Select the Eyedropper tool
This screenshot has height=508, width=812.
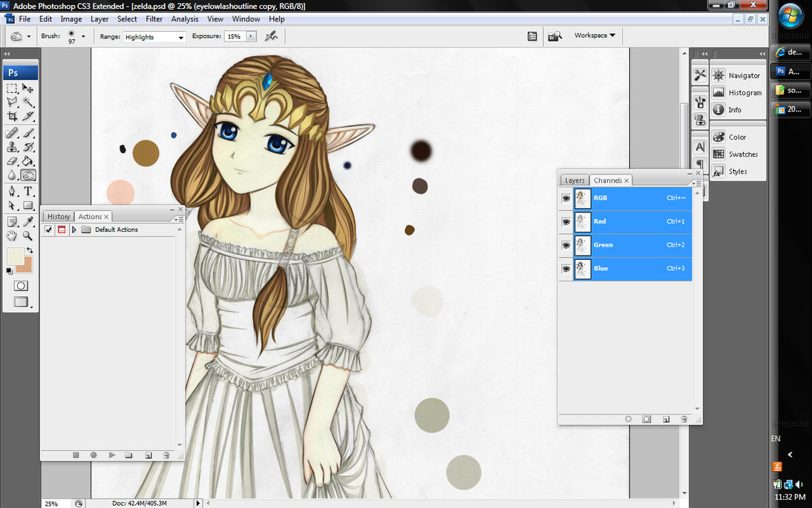coord(28,222)
